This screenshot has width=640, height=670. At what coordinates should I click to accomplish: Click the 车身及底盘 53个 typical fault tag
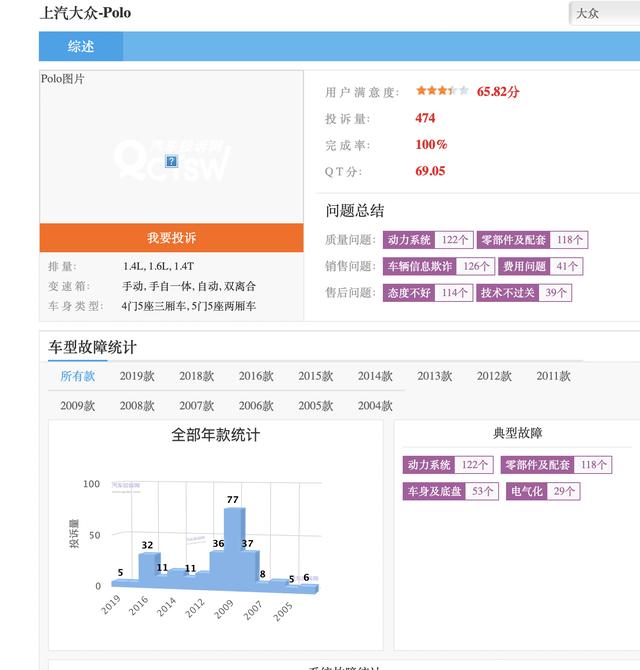tap(450, 491)
